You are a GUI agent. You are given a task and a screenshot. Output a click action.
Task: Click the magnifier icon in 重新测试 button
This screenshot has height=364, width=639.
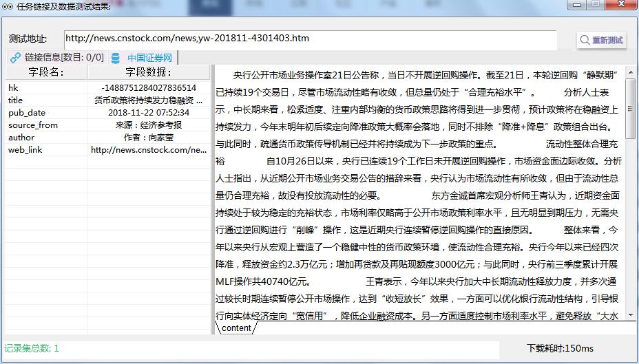point(585,40)
